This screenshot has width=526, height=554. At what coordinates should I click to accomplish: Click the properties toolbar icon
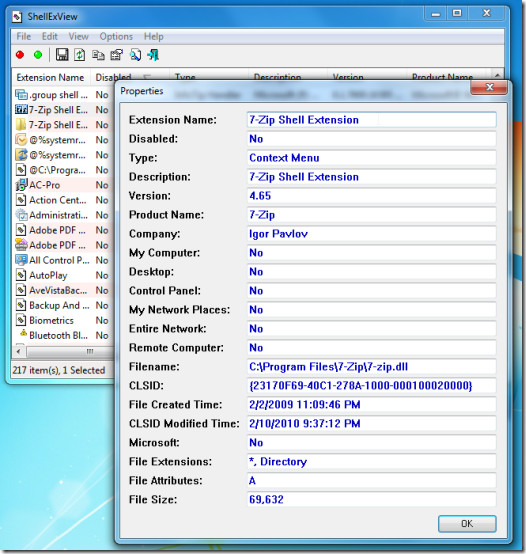coord(117,55)
